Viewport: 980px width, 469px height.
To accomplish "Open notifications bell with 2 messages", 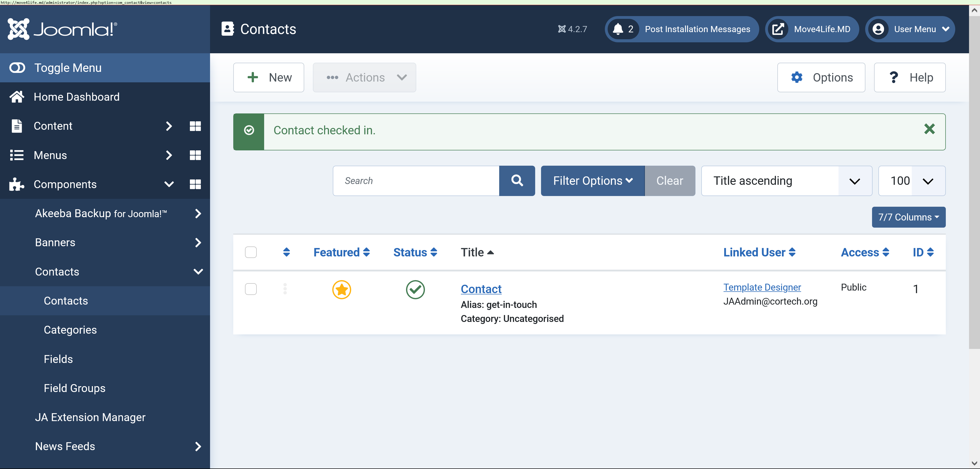I will [623, 29].
